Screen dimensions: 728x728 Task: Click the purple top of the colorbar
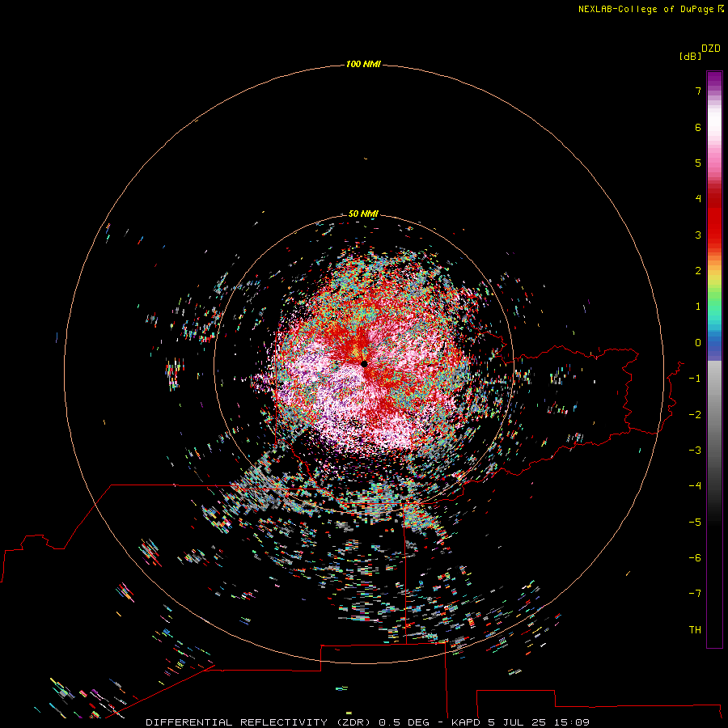coord(714,79)
